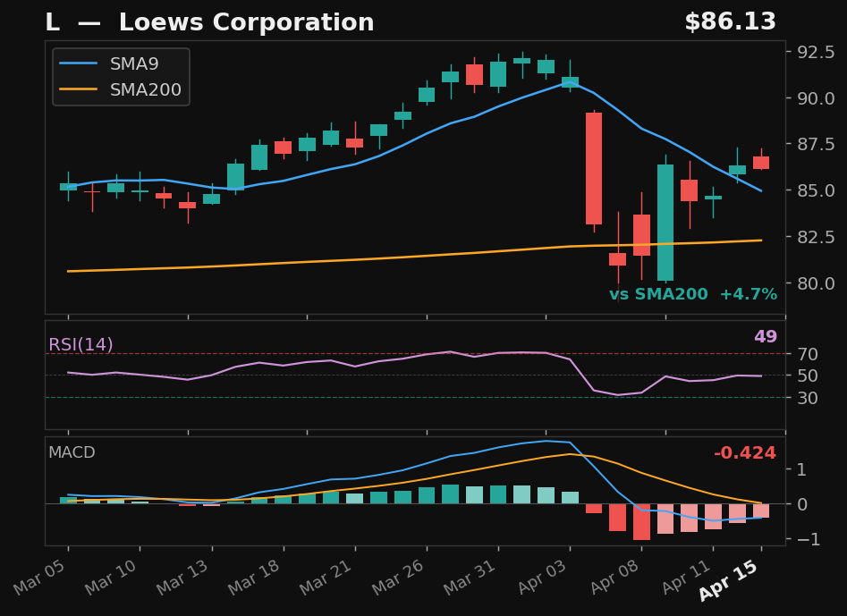The height and width of the screenshot is (616, 847).
Task: Click the Mar 18 date label
Action: [254, 578]
